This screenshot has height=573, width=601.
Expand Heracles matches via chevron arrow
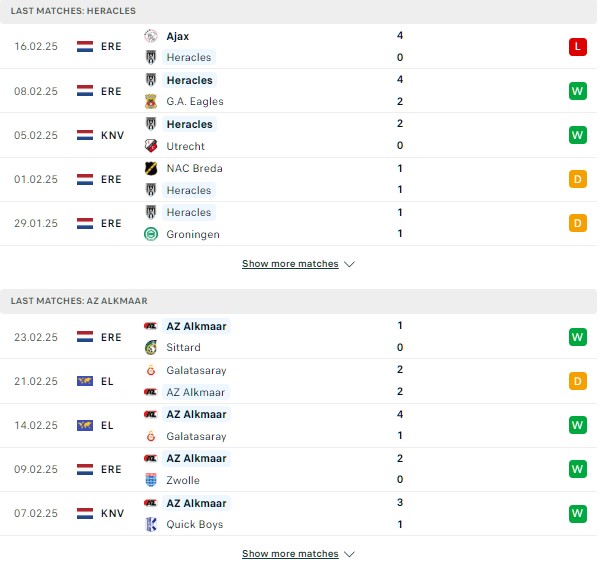[349, 264]
